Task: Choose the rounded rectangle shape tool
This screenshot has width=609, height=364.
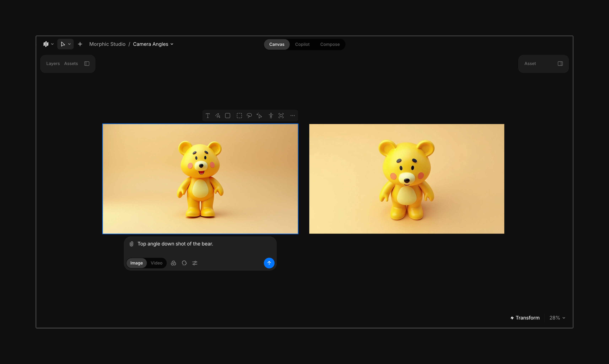Action: (228, 116)
